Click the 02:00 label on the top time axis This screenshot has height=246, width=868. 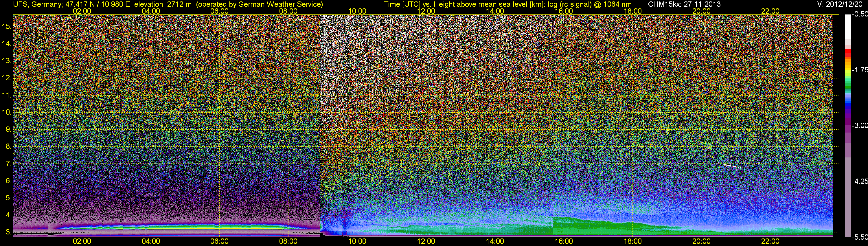tap(82, 11)
